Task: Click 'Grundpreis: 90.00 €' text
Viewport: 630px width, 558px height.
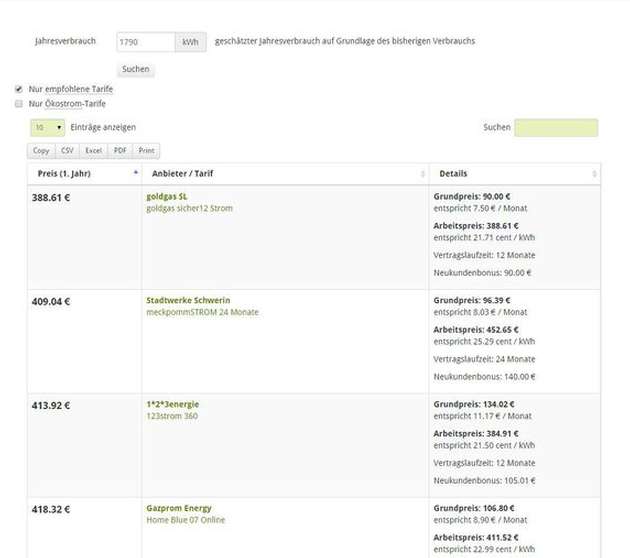Action: point(472,197)
